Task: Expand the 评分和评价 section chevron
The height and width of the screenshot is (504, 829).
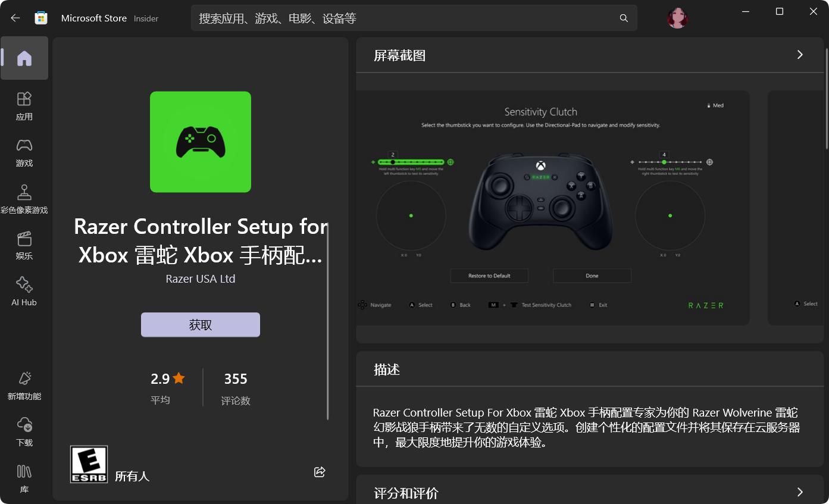Action: tap(800, 492)
